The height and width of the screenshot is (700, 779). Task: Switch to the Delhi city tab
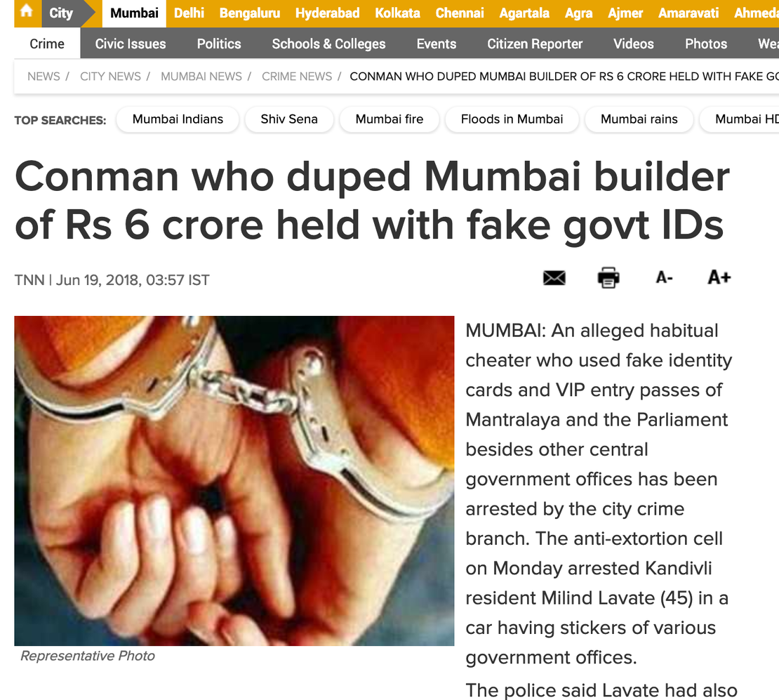click(189, 13)
